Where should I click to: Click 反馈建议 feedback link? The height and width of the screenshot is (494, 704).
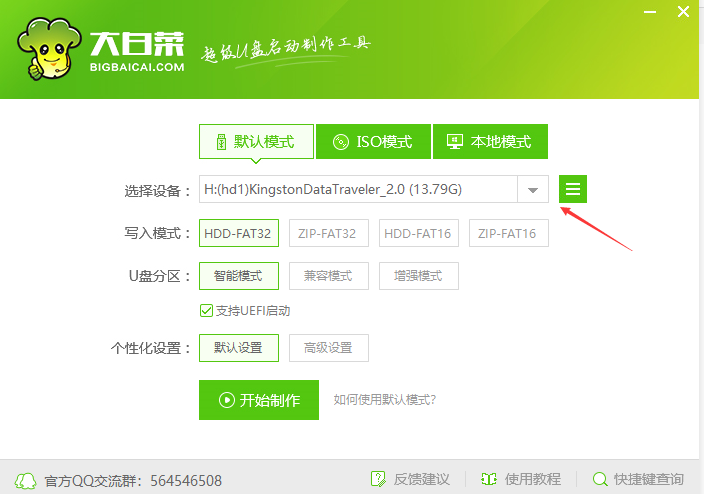[x=422, y=479]
